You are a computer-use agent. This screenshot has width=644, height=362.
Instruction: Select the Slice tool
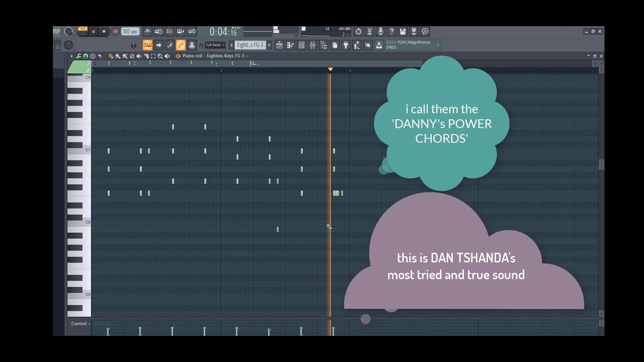tap(146, 56)
